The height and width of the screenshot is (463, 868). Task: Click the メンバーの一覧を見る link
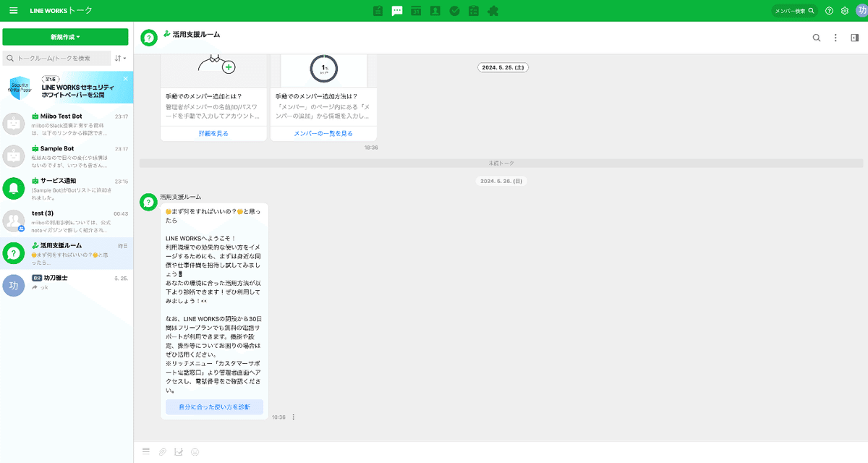(323, 134)
